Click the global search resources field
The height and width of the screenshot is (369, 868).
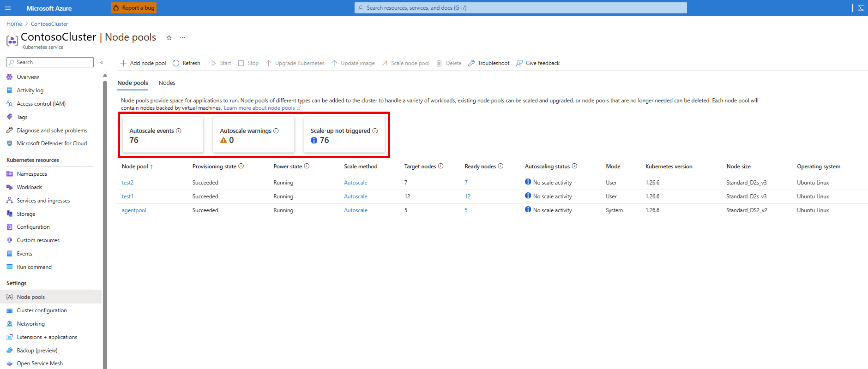(x=521, y=8)
